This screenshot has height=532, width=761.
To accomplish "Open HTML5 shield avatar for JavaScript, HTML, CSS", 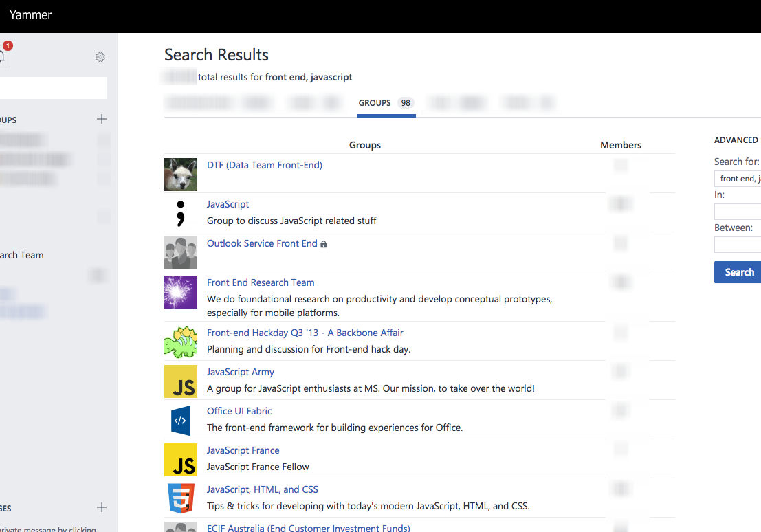I will (x=181, y=498).
